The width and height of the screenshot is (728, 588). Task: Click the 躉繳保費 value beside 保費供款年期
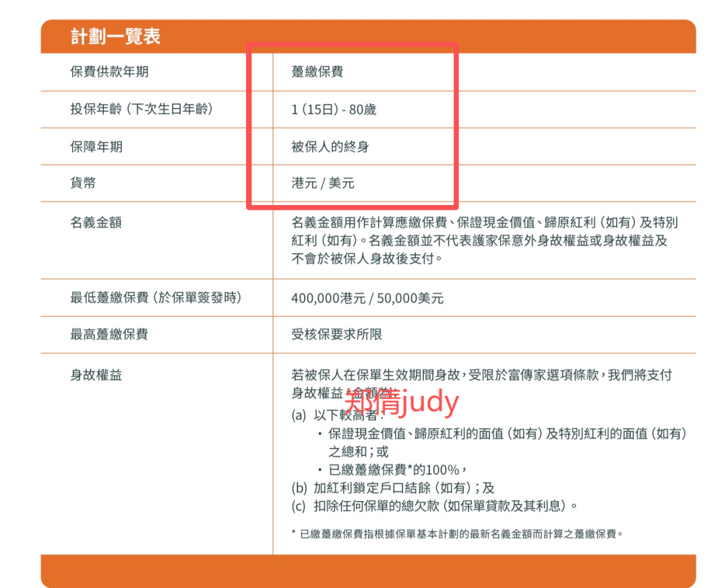pyautogui.click(x=317, y=72)
